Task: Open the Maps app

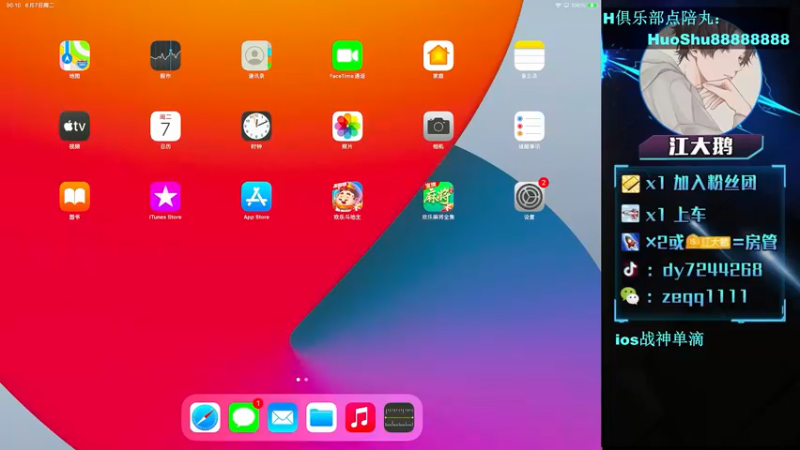Action: 74,56
